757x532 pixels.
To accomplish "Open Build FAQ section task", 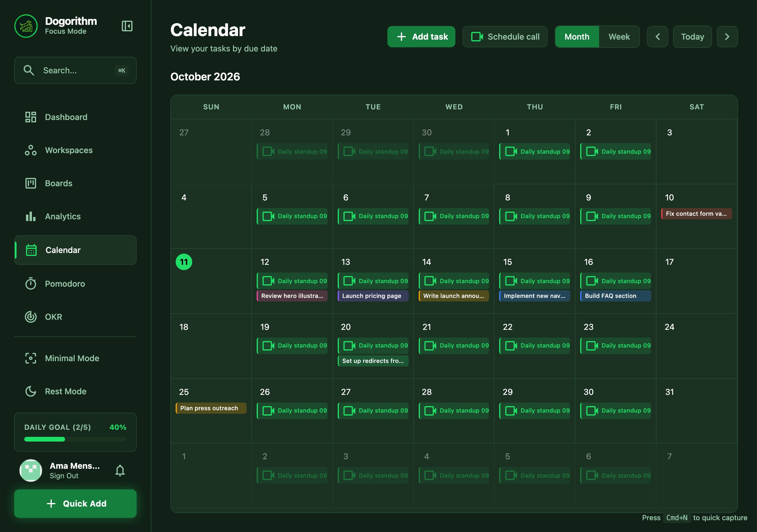I will (616, 296).
